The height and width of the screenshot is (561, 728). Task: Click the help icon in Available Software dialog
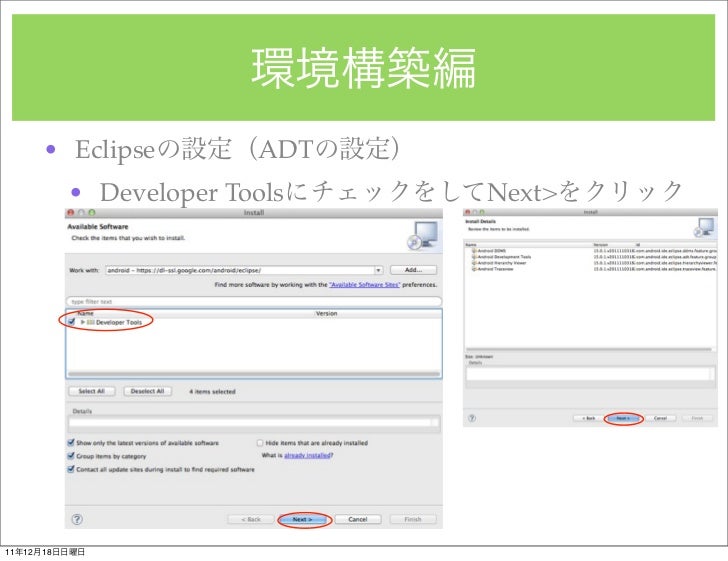click(77, 519)
